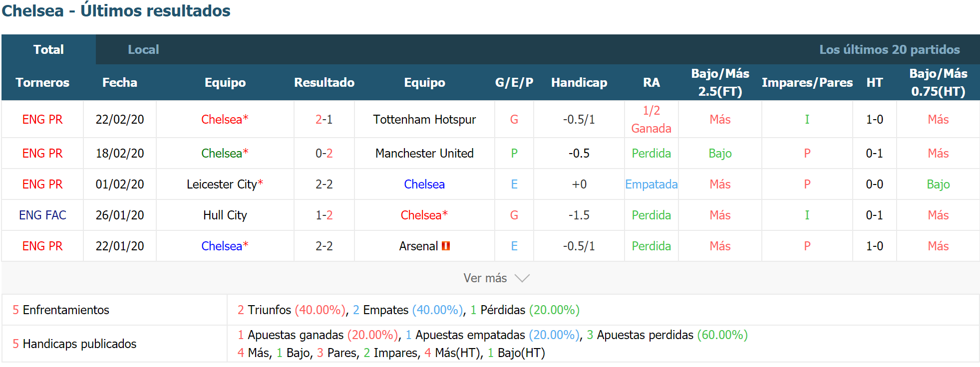Click the Handicap column header

pos(579,82)
